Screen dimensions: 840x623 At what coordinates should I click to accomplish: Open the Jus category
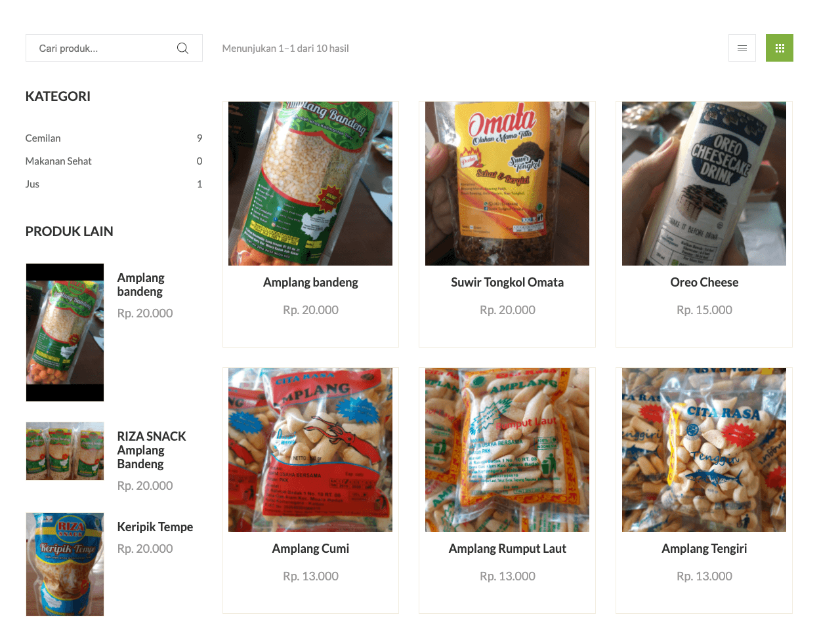33,184
